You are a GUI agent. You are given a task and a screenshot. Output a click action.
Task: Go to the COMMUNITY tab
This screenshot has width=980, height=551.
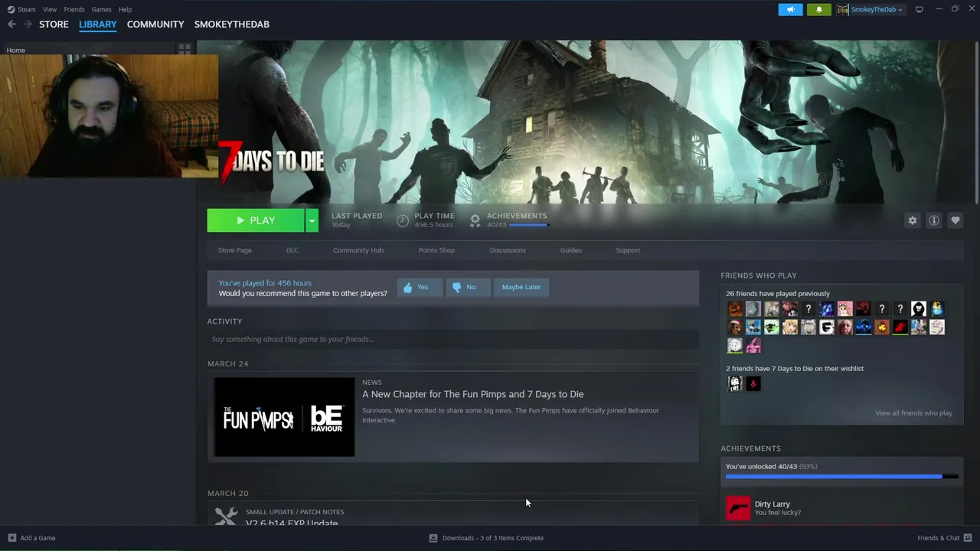155,24
